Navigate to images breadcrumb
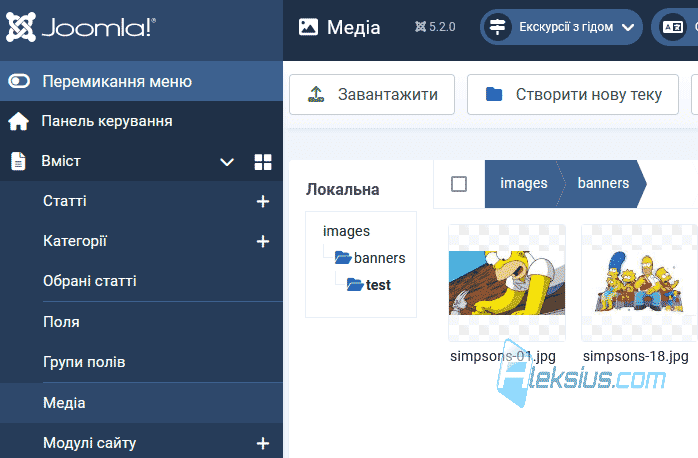The height and width of the screenshot is (458, 698). (x=524, y=183)
